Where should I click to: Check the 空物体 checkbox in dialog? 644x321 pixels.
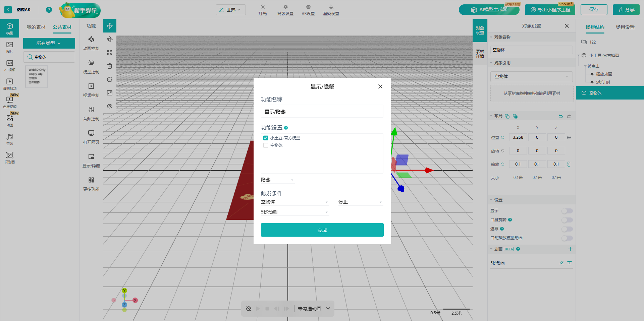pyautogui.click(x=266, y=145)
